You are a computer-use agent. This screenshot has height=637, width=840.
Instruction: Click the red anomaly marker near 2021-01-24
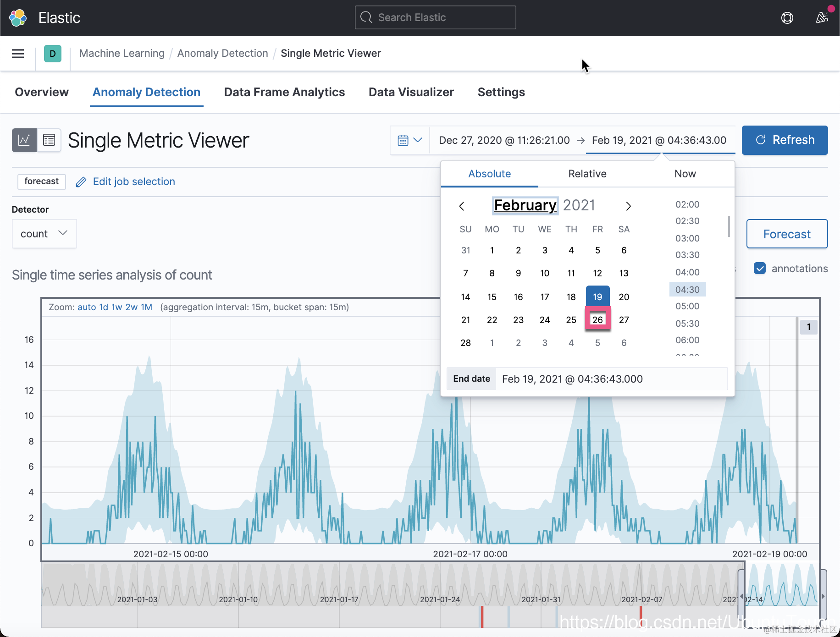[482, 617]
